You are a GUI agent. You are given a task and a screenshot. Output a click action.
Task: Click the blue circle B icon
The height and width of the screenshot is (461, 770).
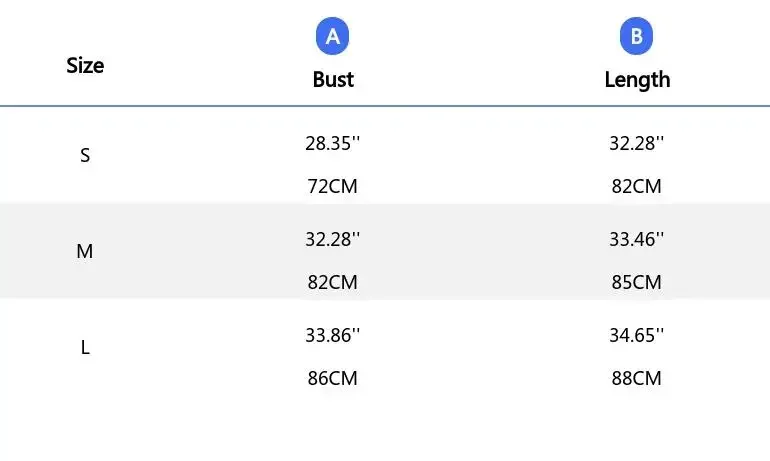(x=637, y=38)
